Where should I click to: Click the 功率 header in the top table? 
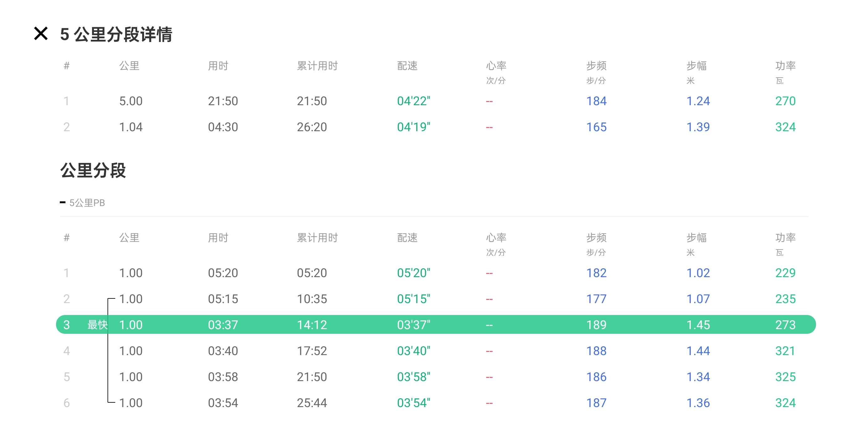tap(785, 66)
